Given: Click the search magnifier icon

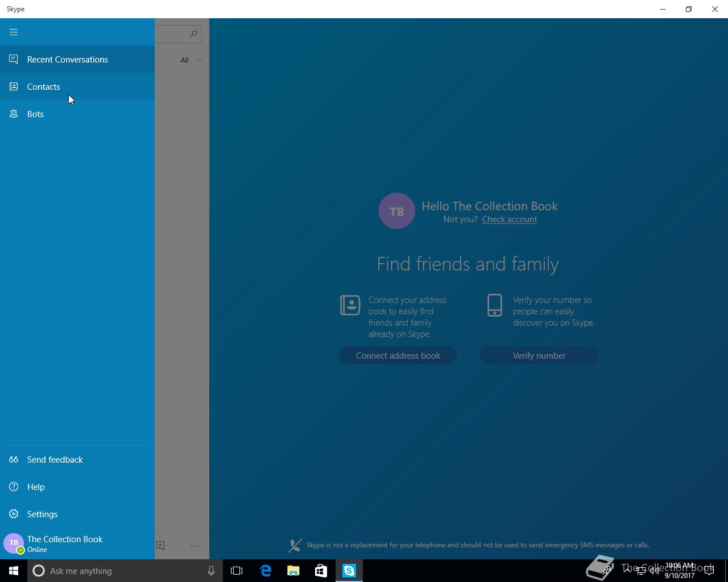Looking at the screenshot, I should pos(193,34).
